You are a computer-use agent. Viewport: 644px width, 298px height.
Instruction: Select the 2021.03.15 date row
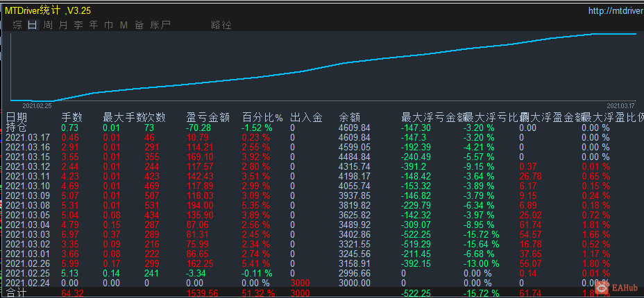[28, 157]
